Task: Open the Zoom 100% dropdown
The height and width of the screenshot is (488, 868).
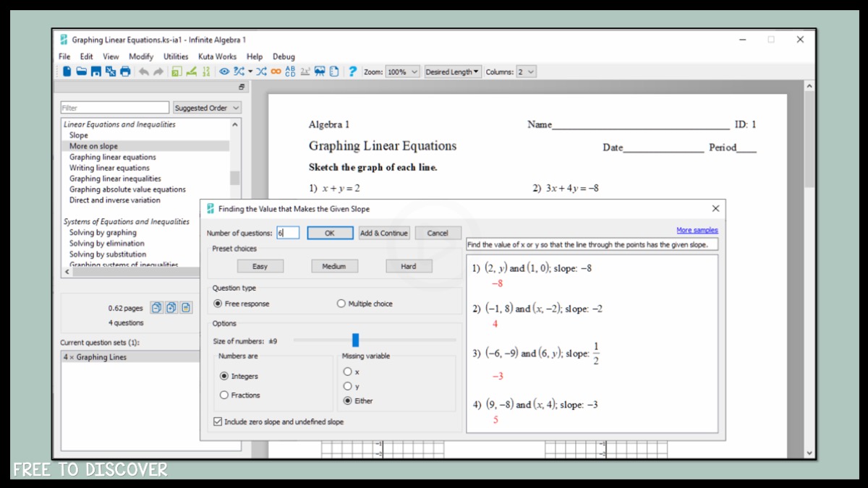Action: 402,72
